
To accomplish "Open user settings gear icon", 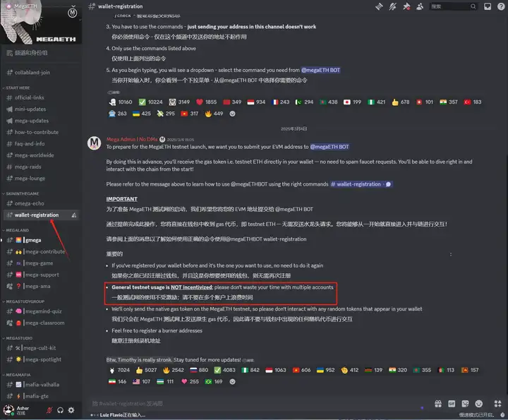I will (x=71, y=410).
